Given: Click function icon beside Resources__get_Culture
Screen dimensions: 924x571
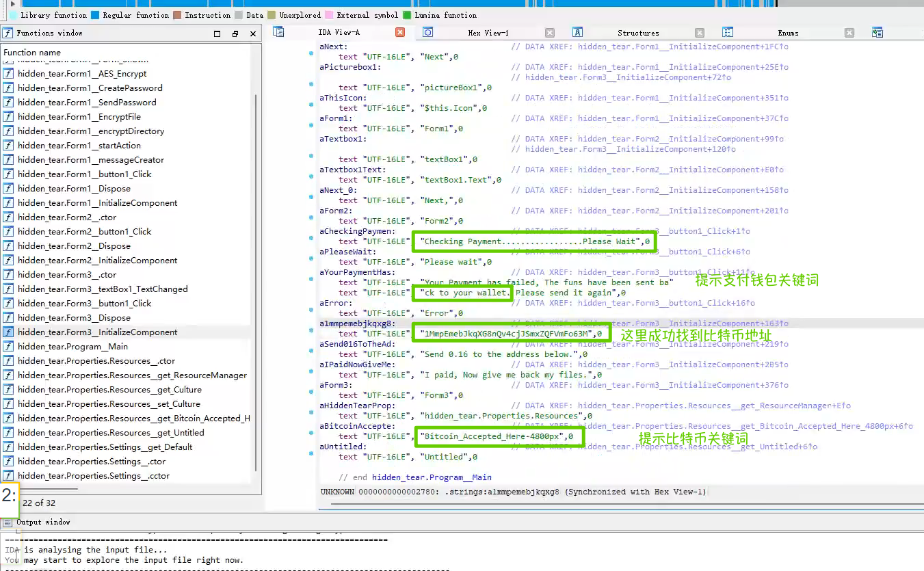Looking at the screenshot, I should 9,389.
